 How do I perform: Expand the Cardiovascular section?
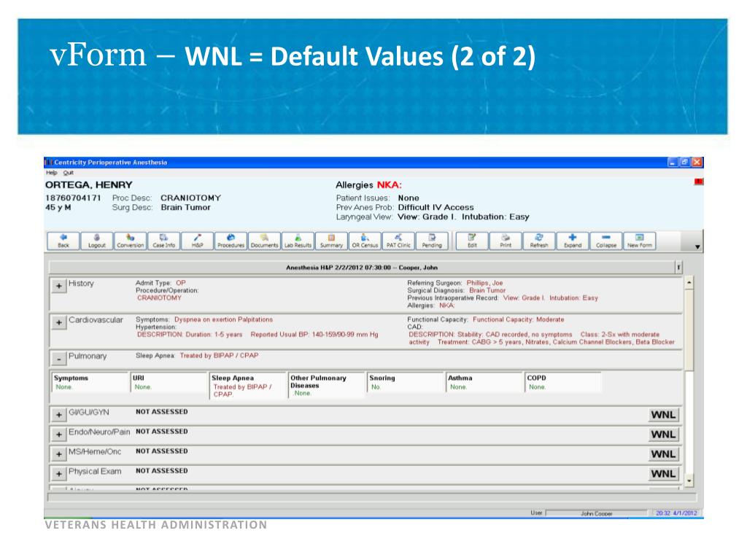[58, 322]
